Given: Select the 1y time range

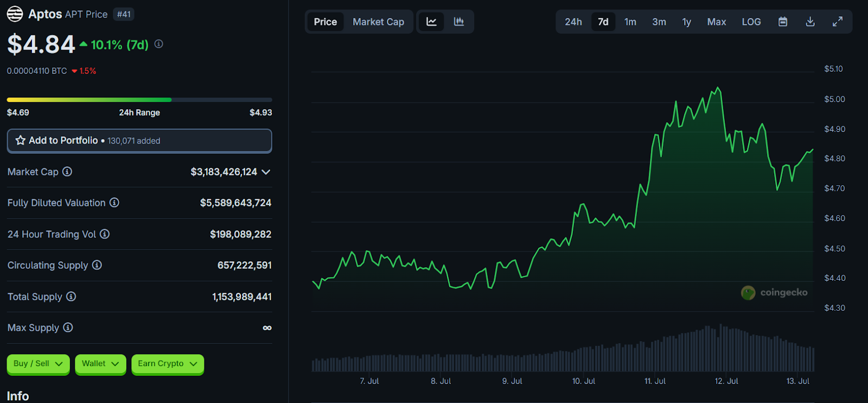Looking at the screenshot, I should click(686, 22).
